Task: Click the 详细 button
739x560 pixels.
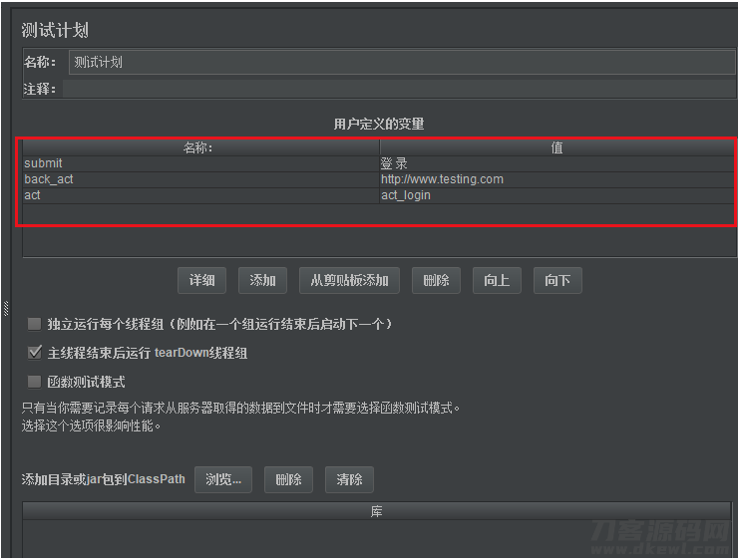Action: pos(201,281)
